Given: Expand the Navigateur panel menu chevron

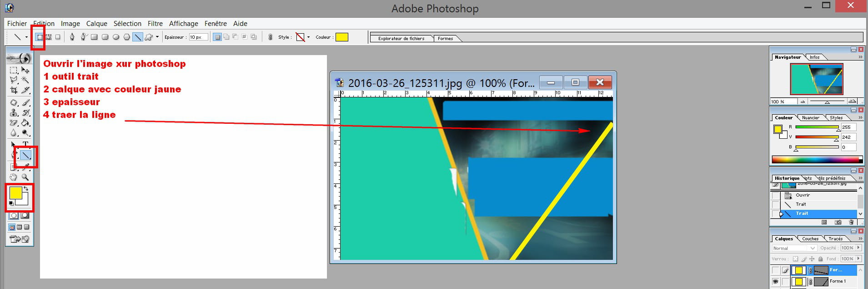Looking at the screenshot, I should [860, 57].
